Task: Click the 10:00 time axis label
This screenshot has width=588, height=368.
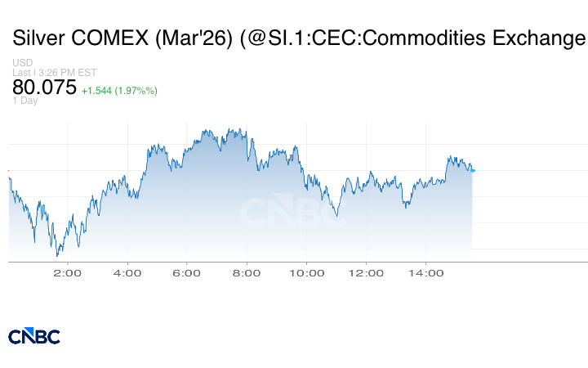Action: pyautogui.click(x=305, y=273)
